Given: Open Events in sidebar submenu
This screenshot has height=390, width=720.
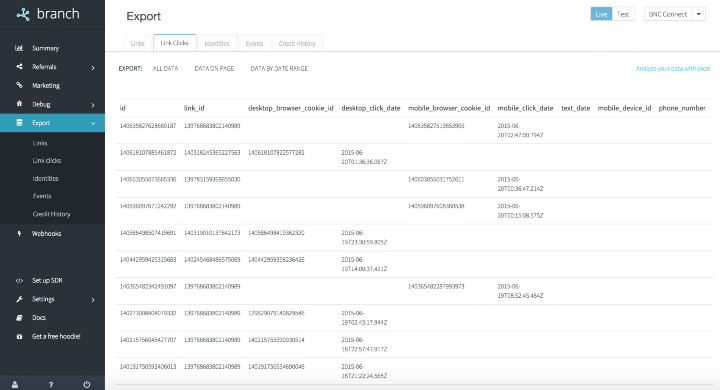Looking at the screenshot, I should point(42,196).
